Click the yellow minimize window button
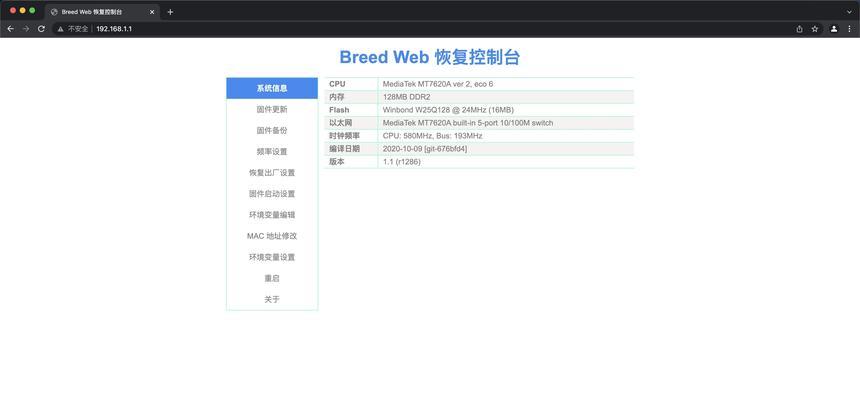 [22, 10]
